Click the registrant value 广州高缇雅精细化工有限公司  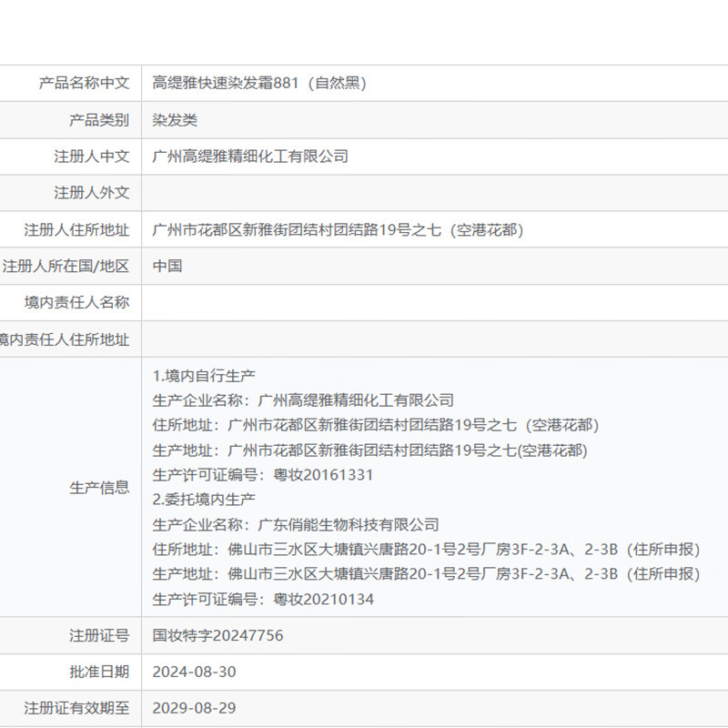pyautogui.click(x=250, y=157)
